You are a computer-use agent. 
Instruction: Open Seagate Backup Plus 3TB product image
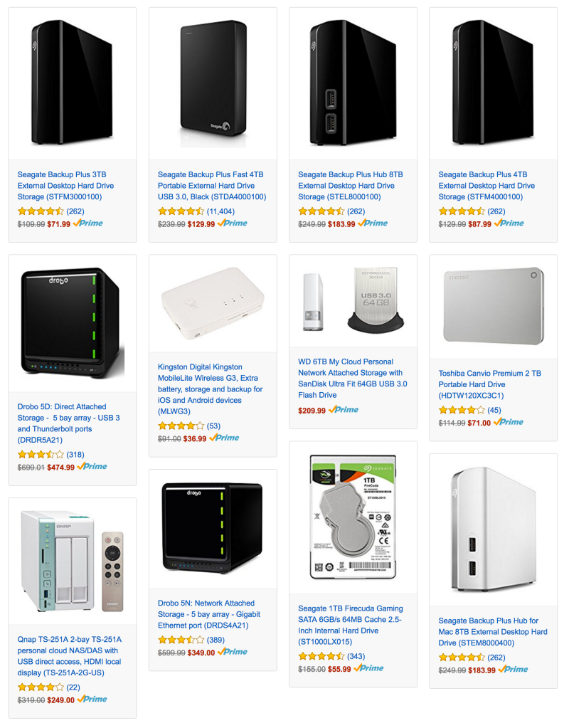pos(72,83)
